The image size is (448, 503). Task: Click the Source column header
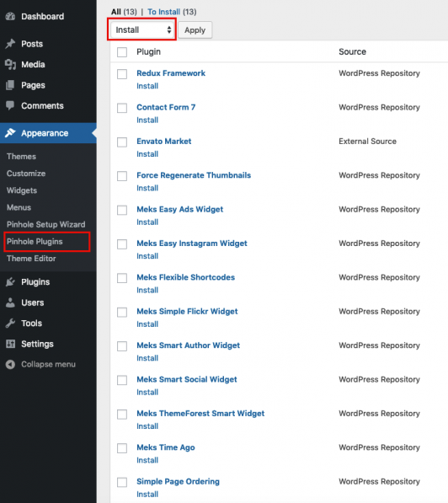pos(352,51)
